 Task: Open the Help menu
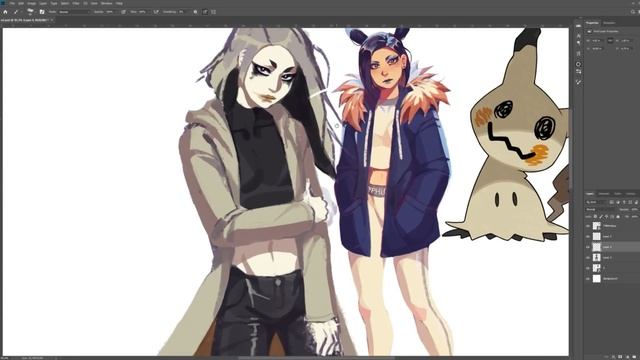pyautogui.click(x=119, y=3)
